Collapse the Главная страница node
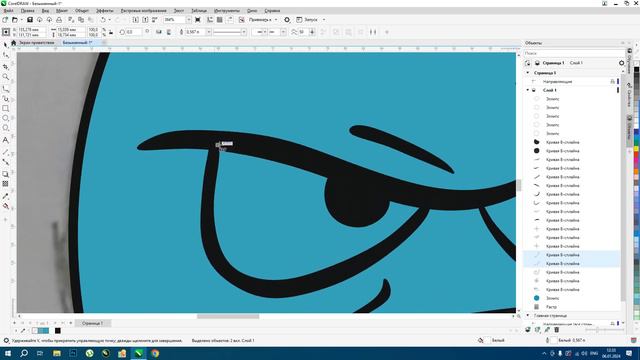 [528, 316]
